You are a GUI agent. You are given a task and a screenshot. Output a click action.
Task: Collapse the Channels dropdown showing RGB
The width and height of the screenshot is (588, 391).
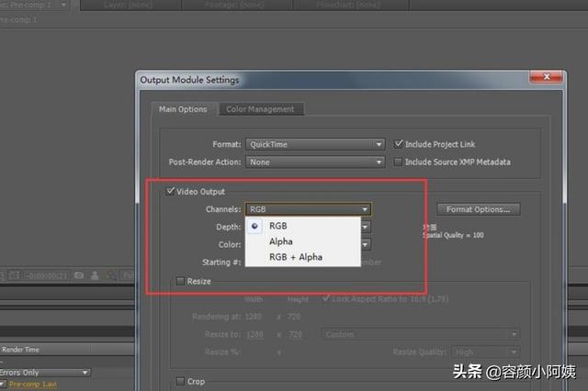pos(308,209)
